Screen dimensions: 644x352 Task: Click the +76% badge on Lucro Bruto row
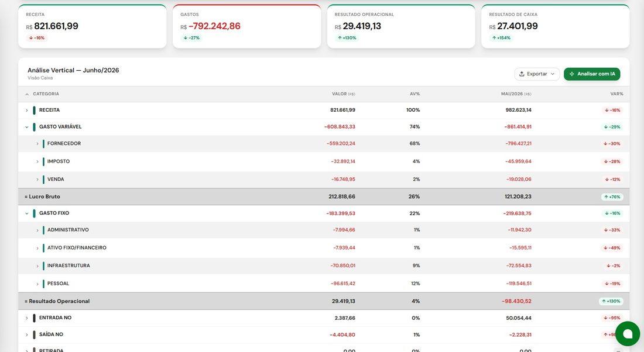[x=612, y=197]
